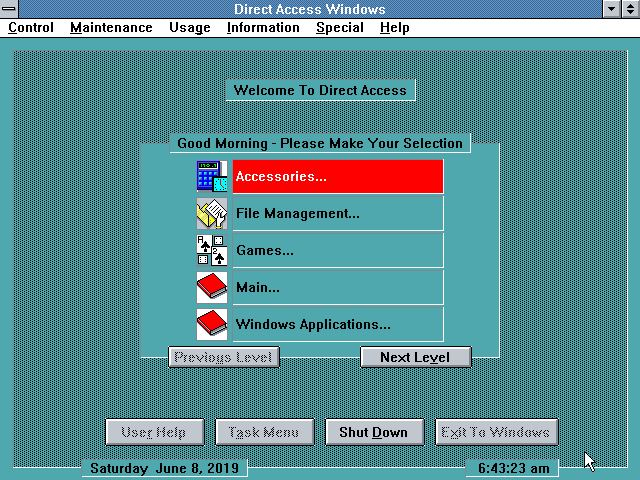This screenshot has width=640, height=480.
Task: Select the Accessories... menu entry
Action: 338,176
